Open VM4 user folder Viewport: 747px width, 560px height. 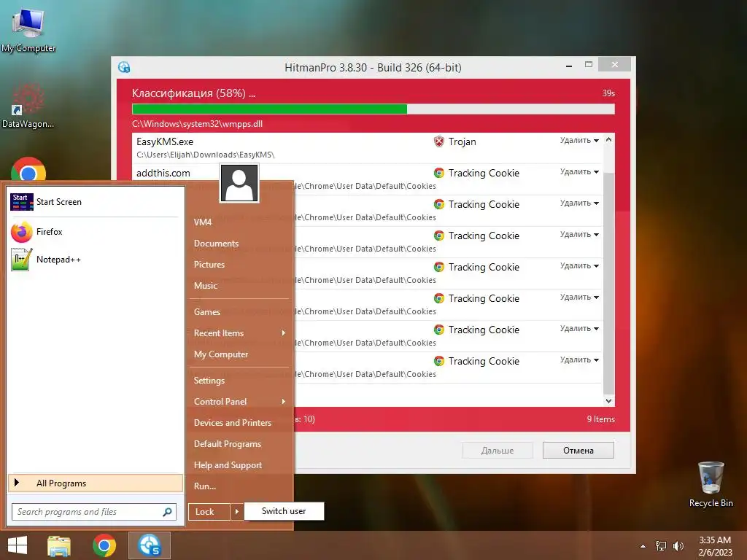203,222
